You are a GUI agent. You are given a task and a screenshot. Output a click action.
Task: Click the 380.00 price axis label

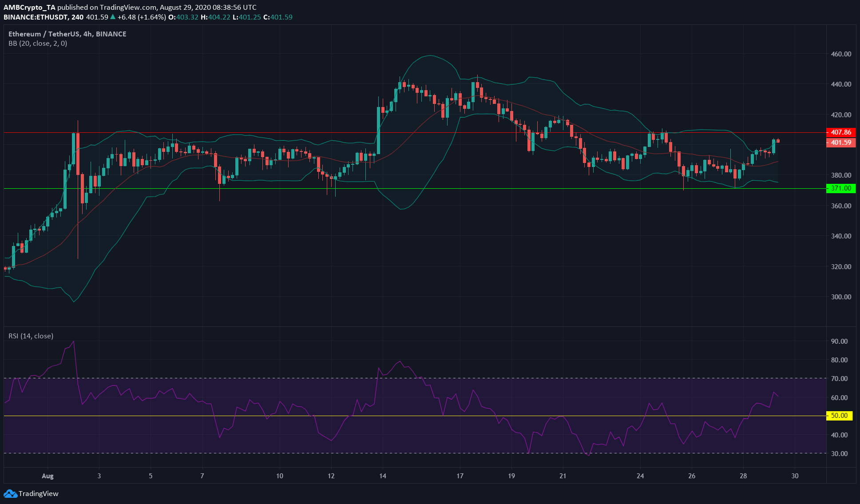tap(841, 175)
